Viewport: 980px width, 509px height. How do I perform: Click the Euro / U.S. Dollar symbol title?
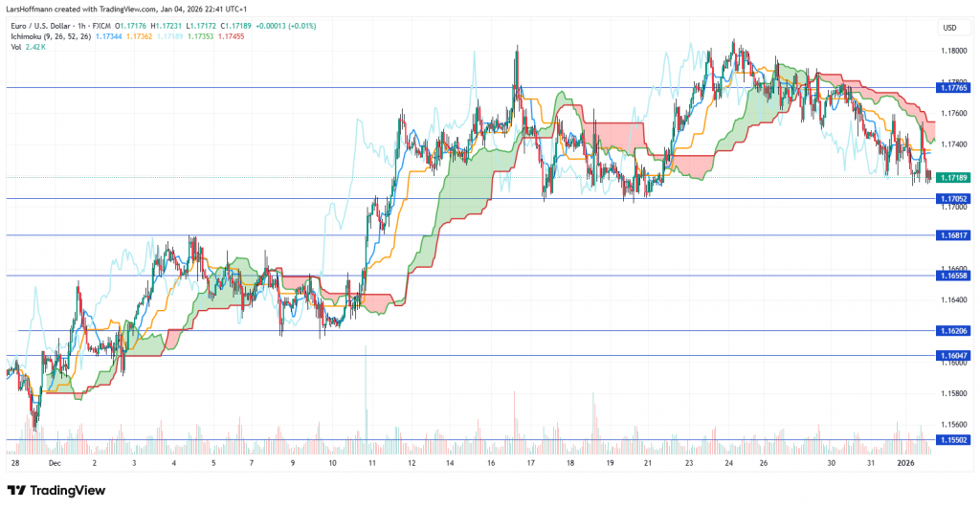click(x=49, y=26)
